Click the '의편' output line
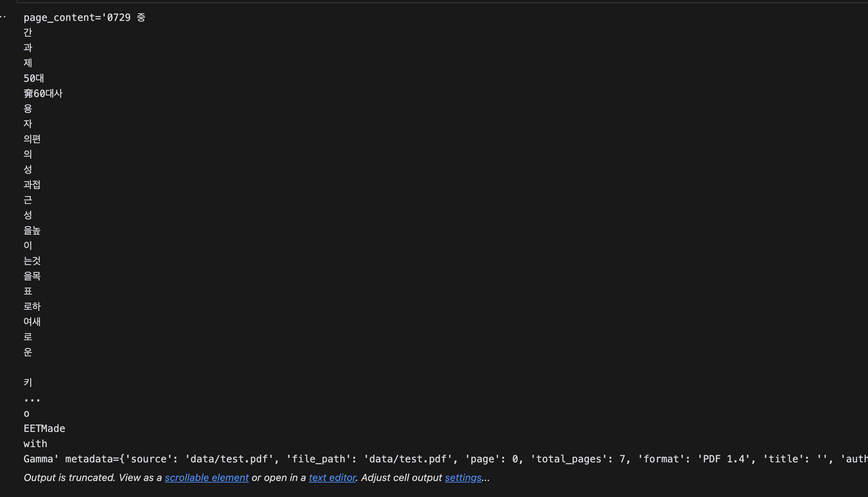Image resolution: width=868 pixels, height=497 pixels. (32, 139)
